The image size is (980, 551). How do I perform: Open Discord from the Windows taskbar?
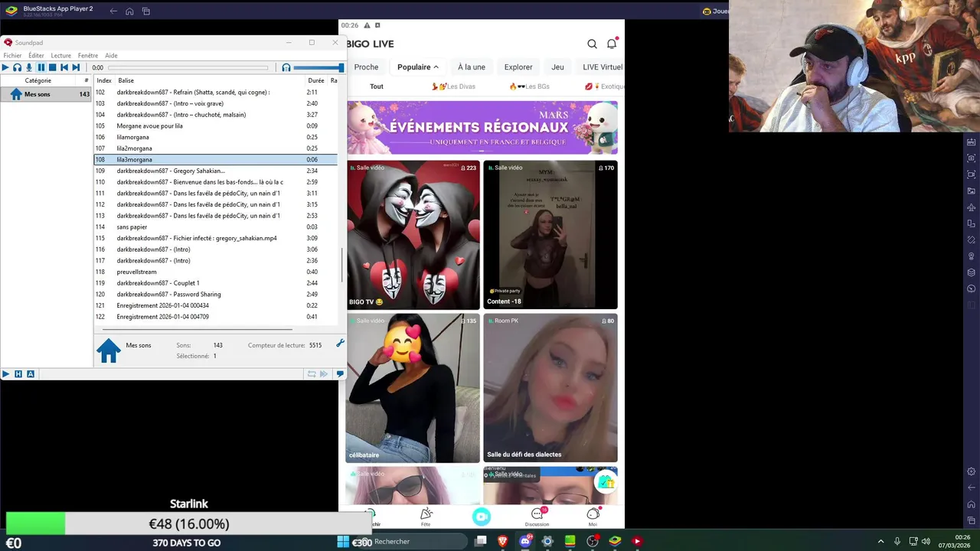point(525,541)
